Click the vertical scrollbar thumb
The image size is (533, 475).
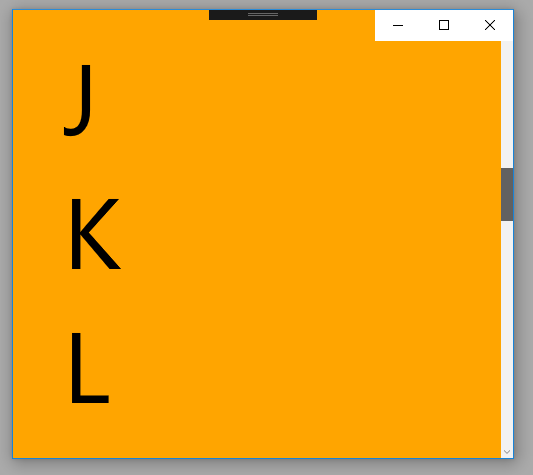[x=507, y=194]
